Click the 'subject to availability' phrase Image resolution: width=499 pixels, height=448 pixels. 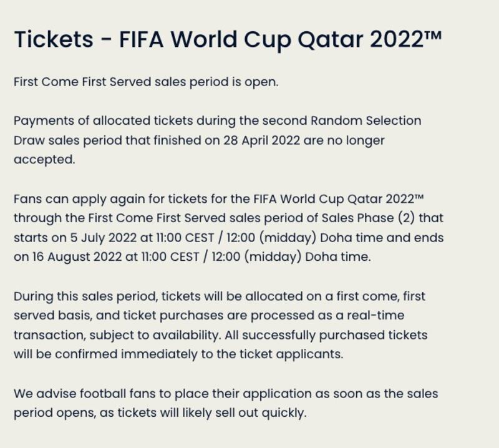tap(155, 335)
